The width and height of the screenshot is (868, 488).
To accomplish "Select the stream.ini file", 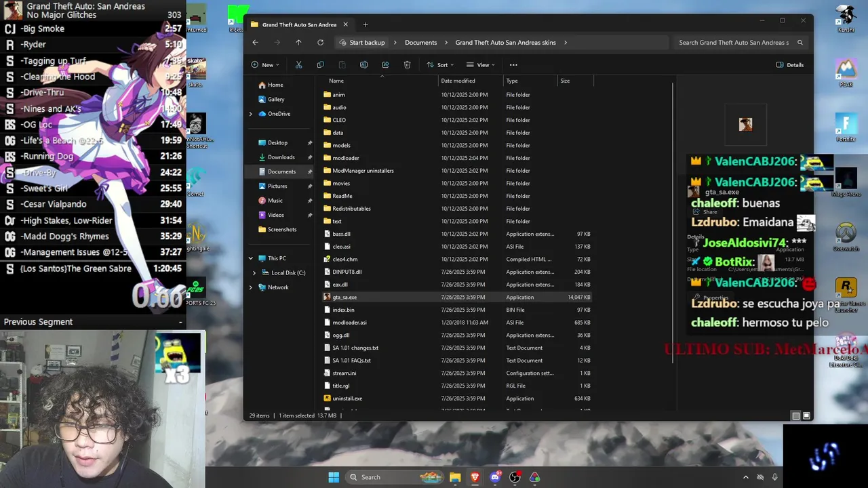I will [344, 373].
